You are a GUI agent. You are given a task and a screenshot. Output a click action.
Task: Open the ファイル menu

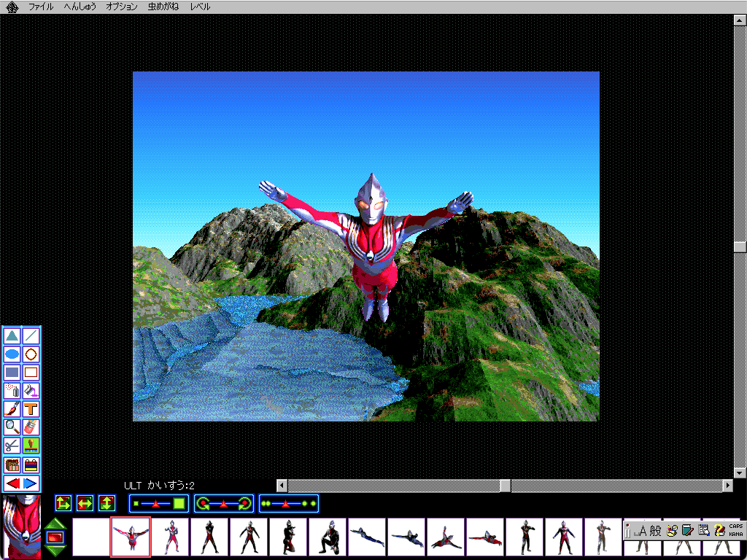(x=41, y=7)
